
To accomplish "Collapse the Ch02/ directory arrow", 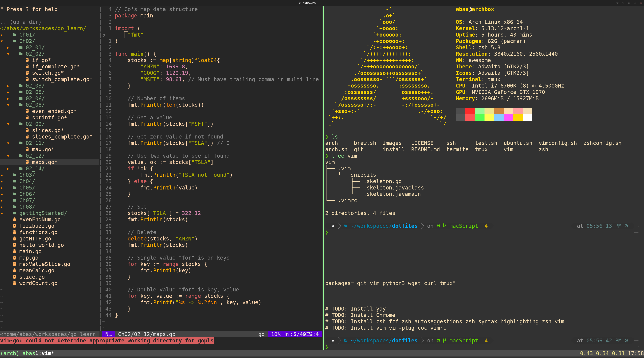I will coord(2,41).
